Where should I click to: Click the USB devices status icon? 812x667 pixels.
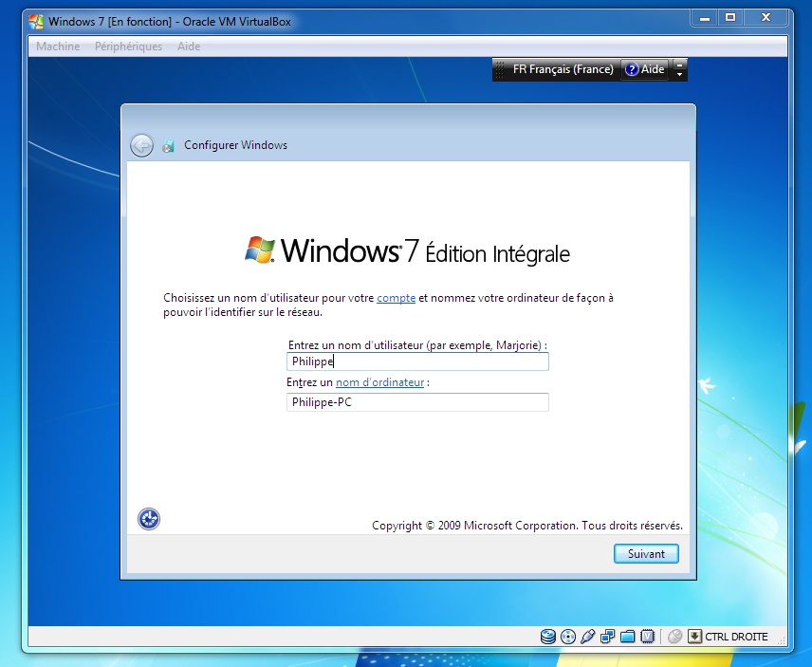(588, 637)
